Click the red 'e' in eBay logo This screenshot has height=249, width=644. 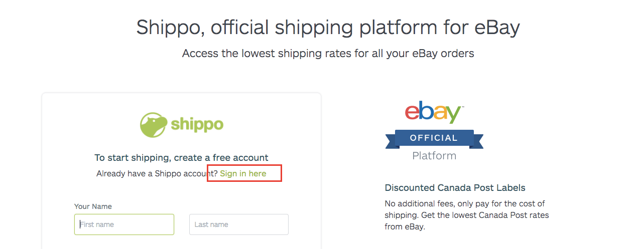tap(413, 112)
